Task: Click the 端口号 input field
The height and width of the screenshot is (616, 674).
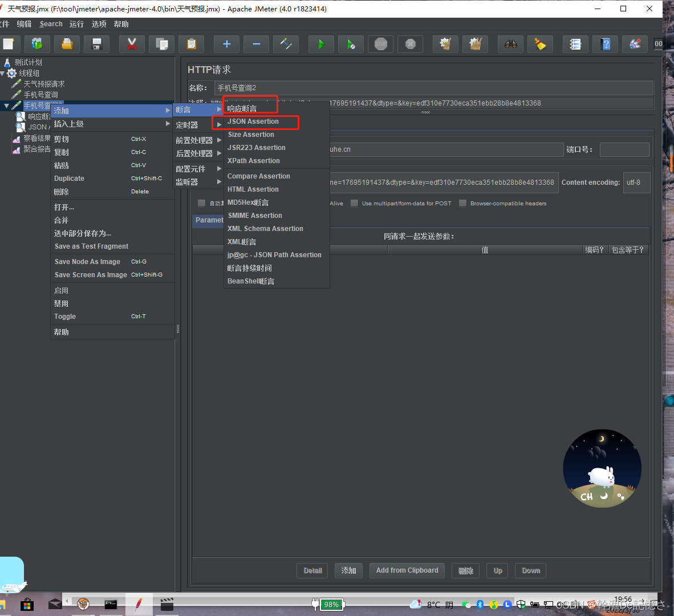Action: tap(624, 149)
